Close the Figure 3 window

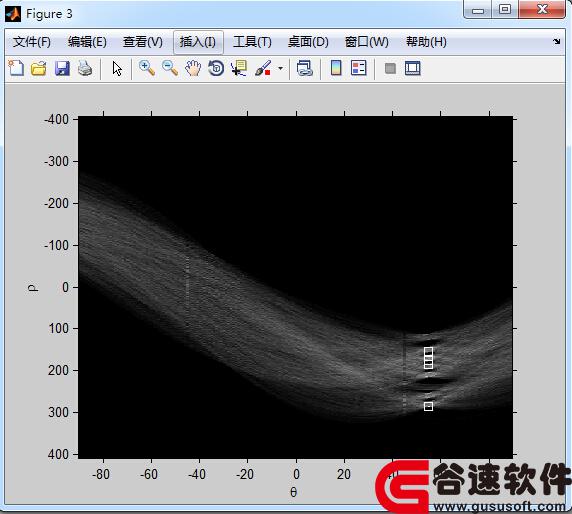(542, 9)
